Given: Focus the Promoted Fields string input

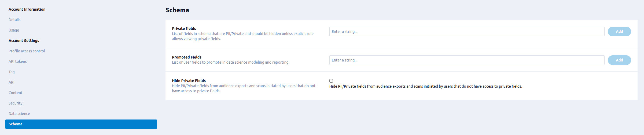Looking at the screenshot, I should point(467,60).
